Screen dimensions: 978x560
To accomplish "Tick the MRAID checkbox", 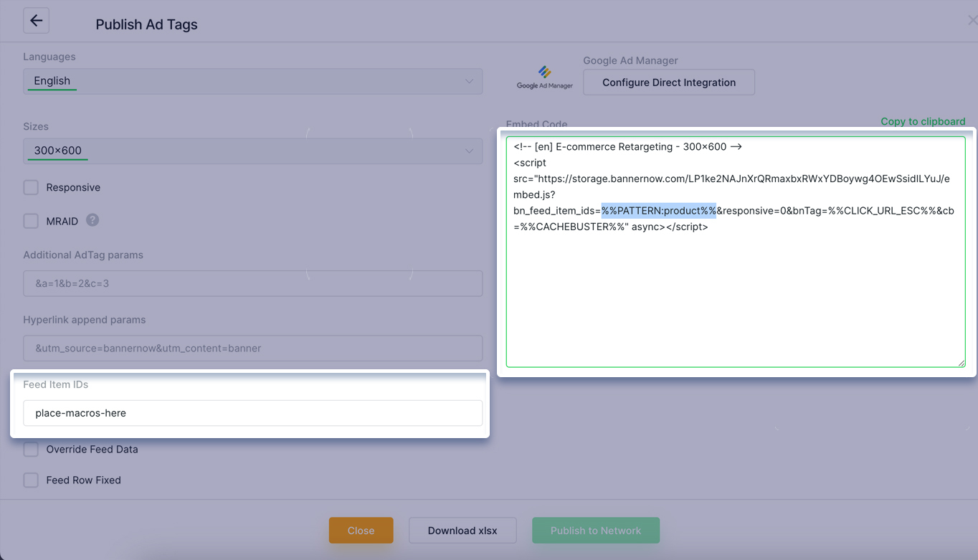I will [x=31, y=221].
